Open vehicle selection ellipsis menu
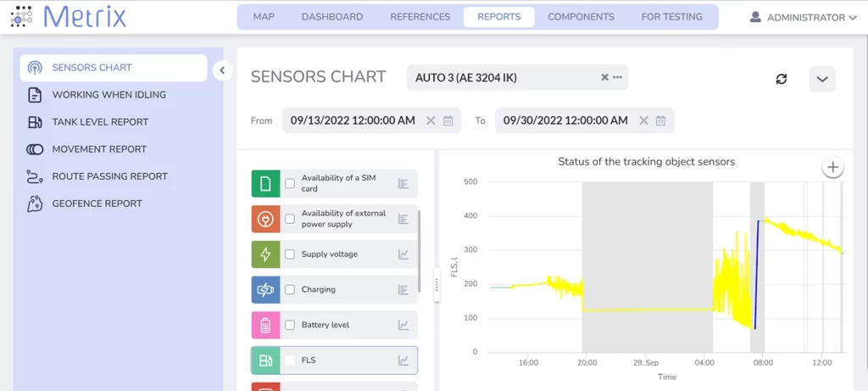The height and width of the screenshot is (391, 868). pyautogui.click(x=618, y=77)
